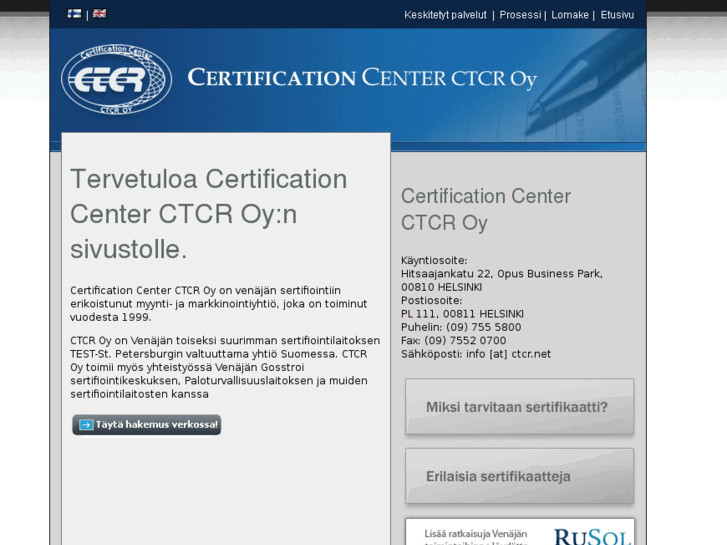Click the Käyntiosoite: label
Image resolution: width=727 pixels, height=545 pixels.
pos(434,260)
